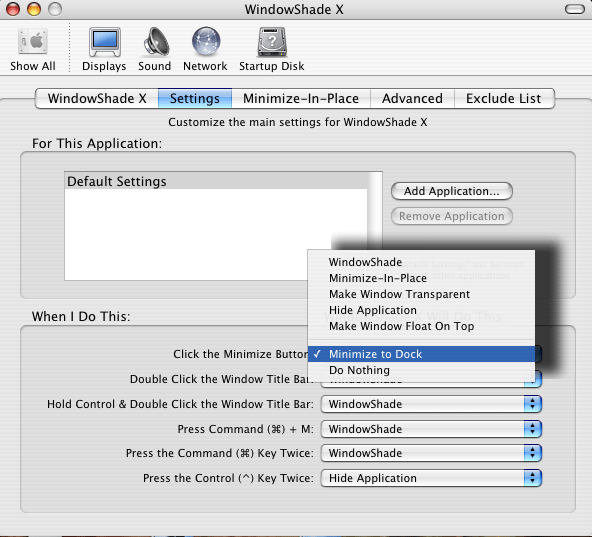The width and height of the screenshot is (592, 537).
Task: Open the Sound preference pane
Action: click(x=155, y=49)
